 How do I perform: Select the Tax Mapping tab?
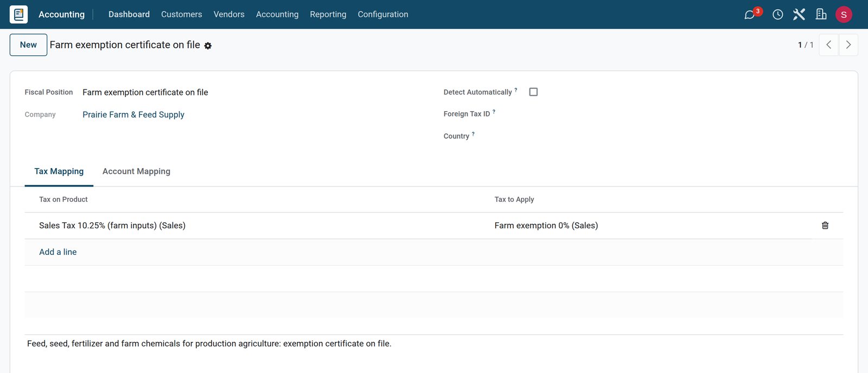coord(59,171)
